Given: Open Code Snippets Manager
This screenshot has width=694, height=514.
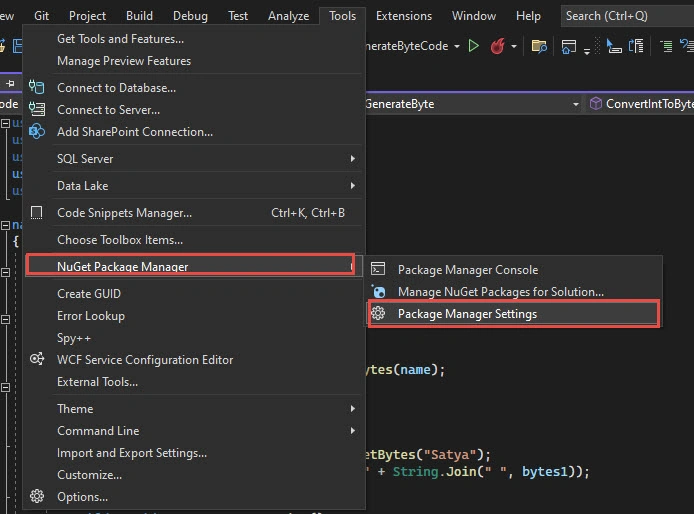Looking at the screenshot, I should pos(194,213).
